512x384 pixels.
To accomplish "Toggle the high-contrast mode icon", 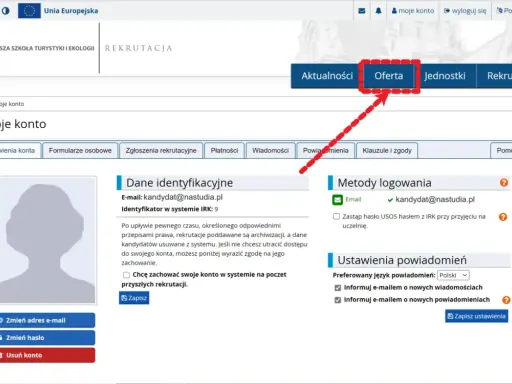I will pos(5,11).
